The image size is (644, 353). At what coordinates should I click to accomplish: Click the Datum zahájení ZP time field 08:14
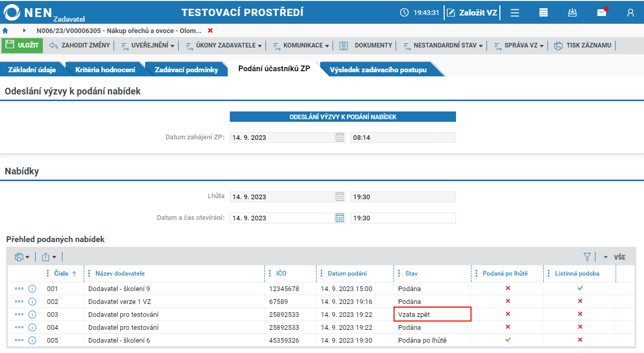[x=403, y=138]
